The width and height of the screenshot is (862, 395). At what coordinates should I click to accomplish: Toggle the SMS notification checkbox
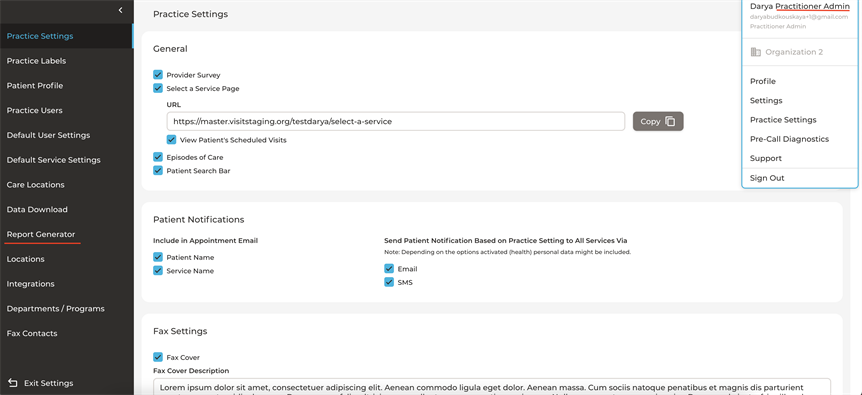[x=389, y=282]
